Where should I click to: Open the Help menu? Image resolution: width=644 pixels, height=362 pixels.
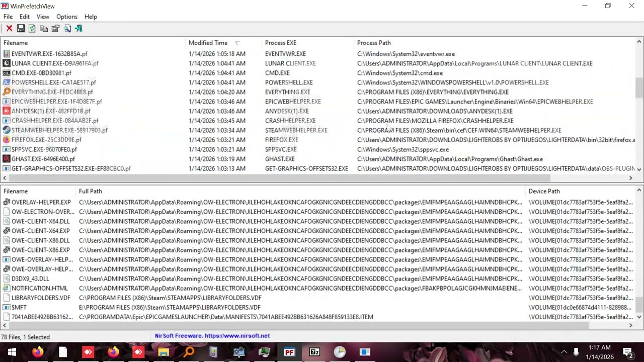tap(91, 17)
